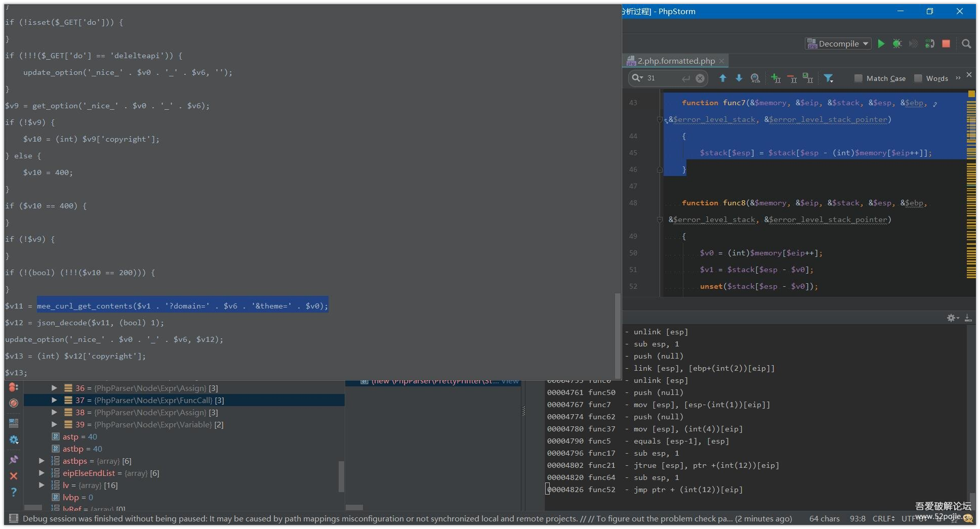This screenshot has width=980, height=529.
Task: Click the Find All occurrences icon
Action: click(x=755, y=78)
